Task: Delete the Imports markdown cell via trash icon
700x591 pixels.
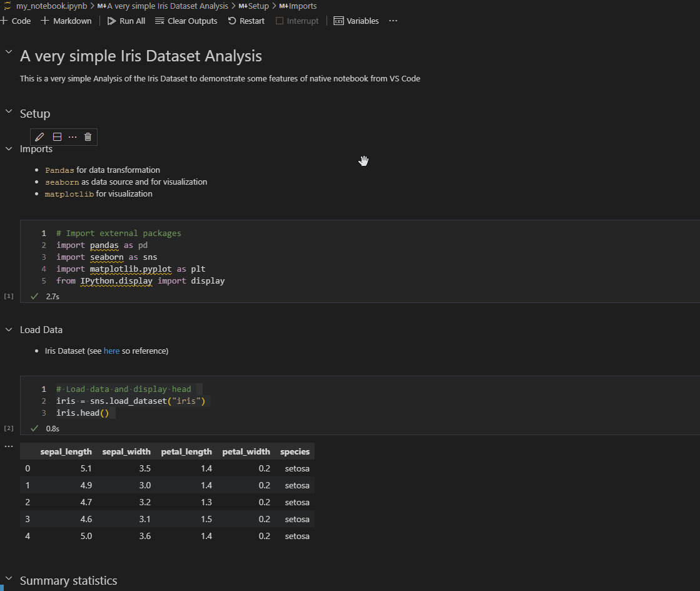Action: tap(88, 136)
